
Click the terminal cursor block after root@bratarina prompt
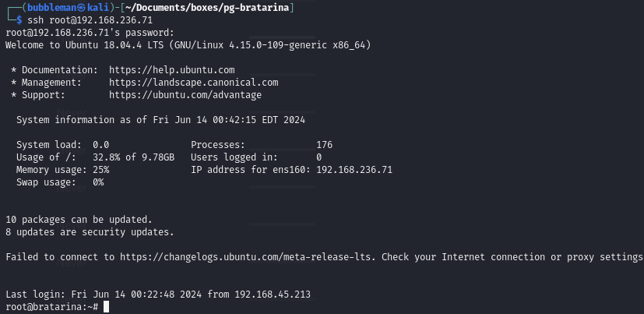[107, 307]
